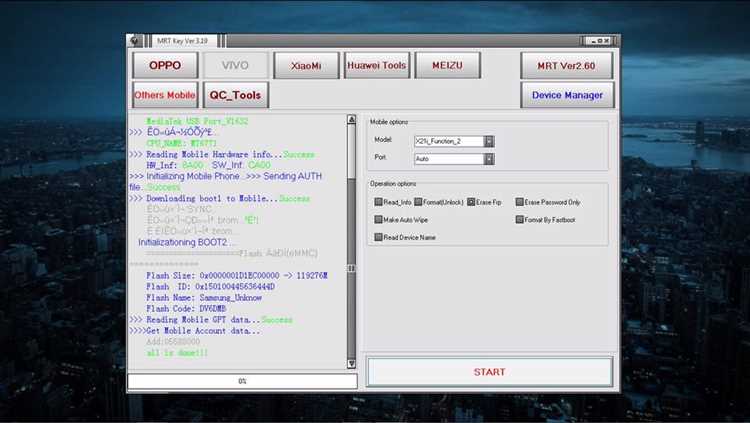
Task: Expand the Model dropdown list
Action: [x=489, y=142]
